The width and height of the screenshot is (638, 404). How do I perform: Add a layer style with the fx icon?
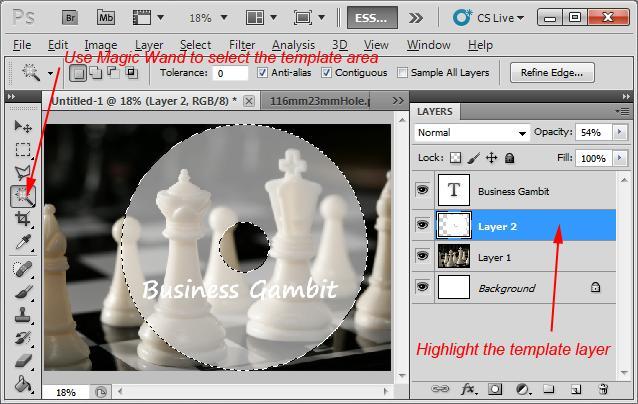(468, 389)
